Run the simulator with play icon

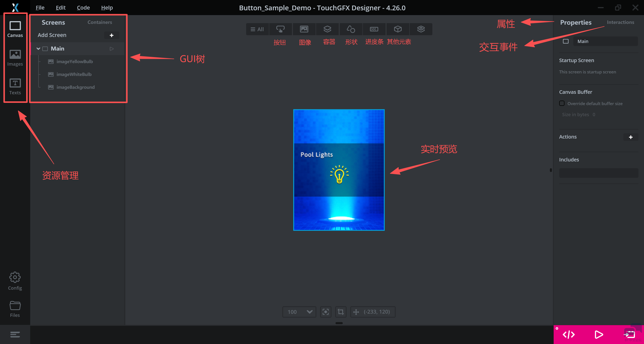599,335
